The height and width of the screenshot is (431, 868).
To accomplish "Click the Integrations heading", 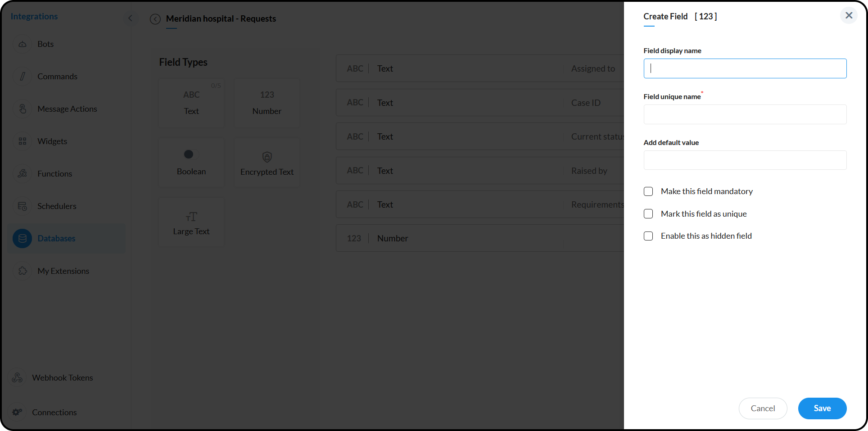I will (x=34, y=16).
